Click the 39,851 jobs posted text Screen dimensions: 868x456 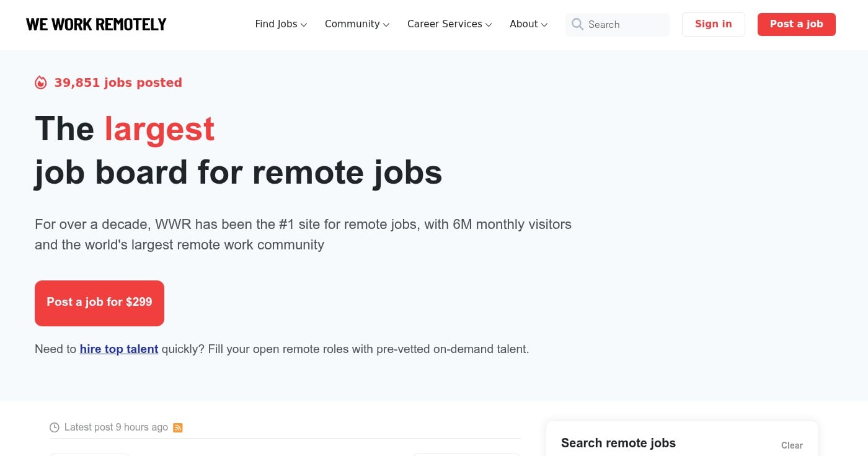118,83
